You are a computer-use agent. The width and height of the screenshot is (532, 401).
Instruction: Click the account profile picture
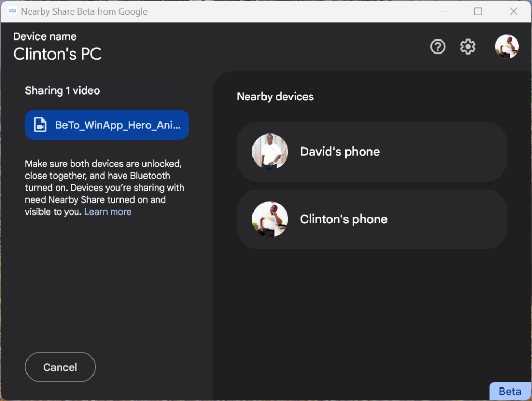point(507,46)
